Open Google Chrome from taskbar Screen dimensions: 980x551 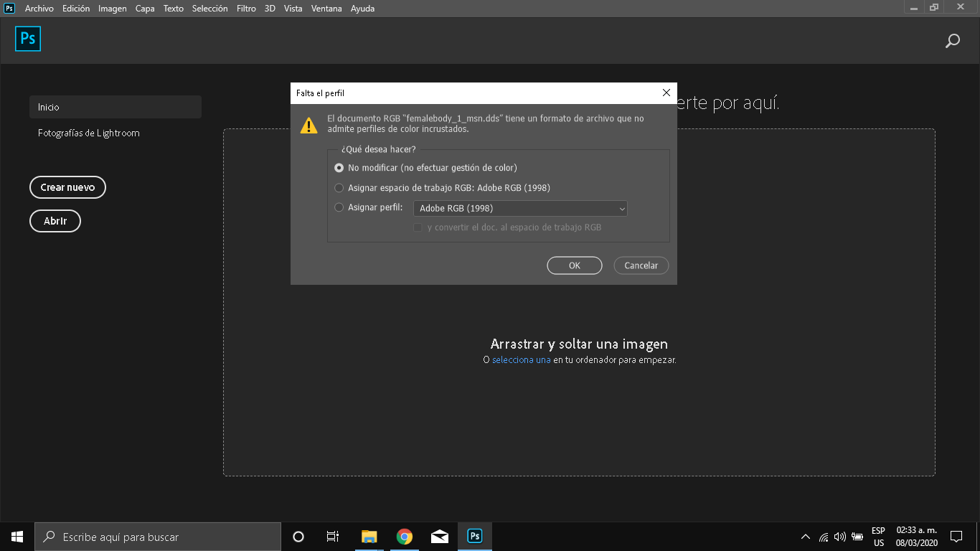(405, 537)
